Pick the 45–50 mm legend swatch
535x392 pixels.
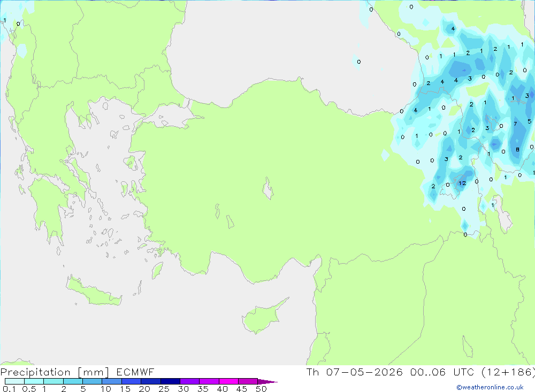click(248, 381)
